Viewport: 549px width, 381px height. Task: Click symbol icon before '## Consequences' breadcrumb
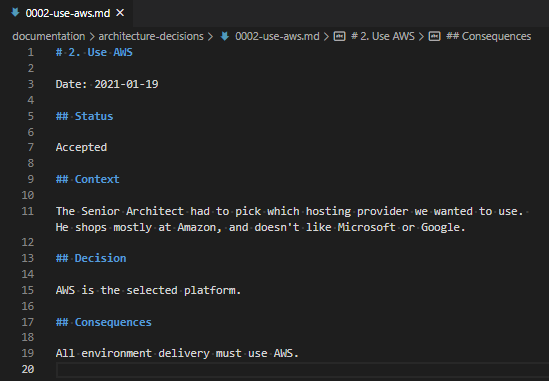[x=435, y=36]
